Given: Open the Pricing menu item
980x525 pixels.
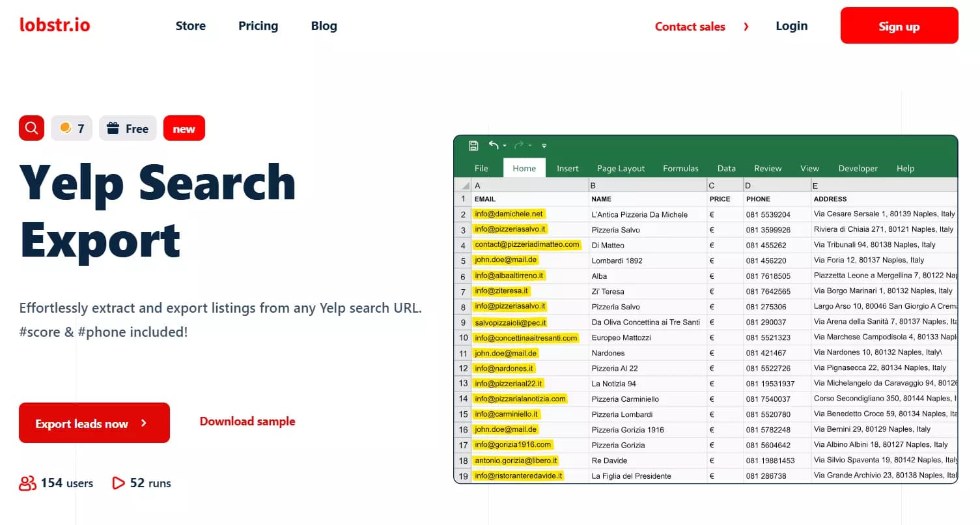Looking at the screenshot, I should 258,25.
